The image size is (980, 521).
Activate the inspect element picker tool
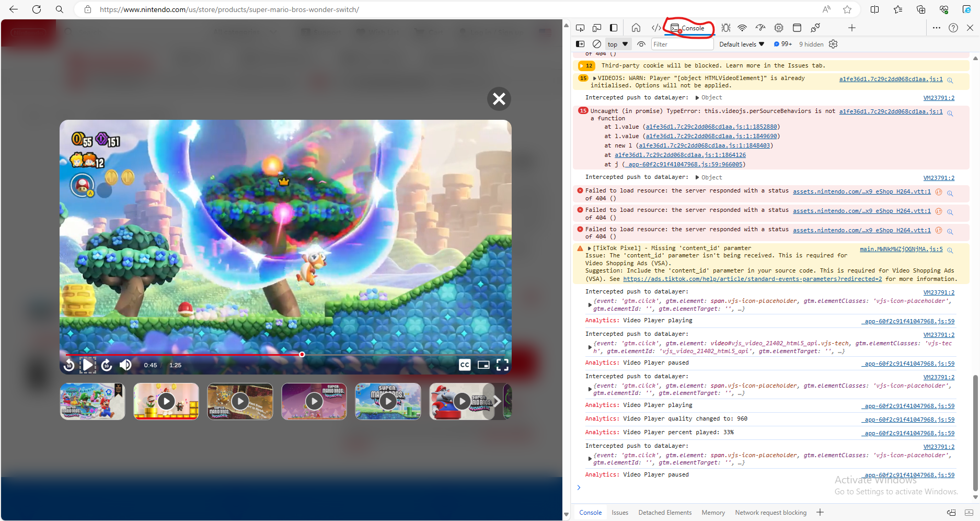coord(580,28)
